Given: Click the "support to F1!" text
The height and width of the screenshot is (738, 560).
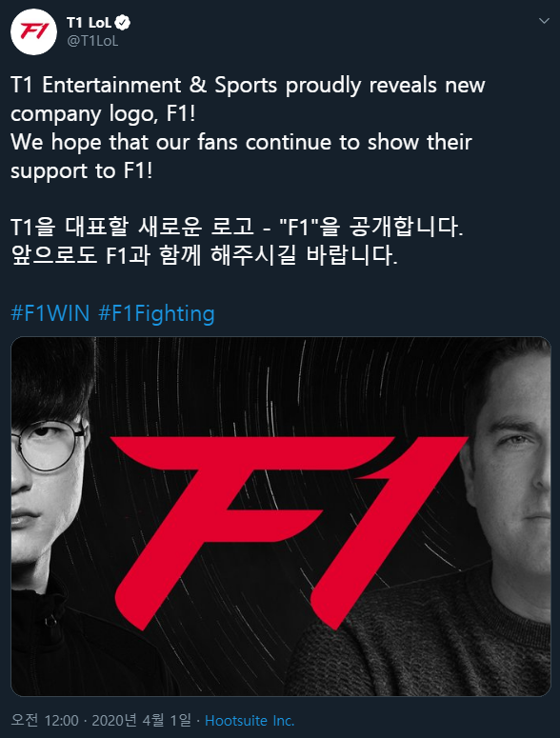Looking at the screenshot, I should point(81,171).
